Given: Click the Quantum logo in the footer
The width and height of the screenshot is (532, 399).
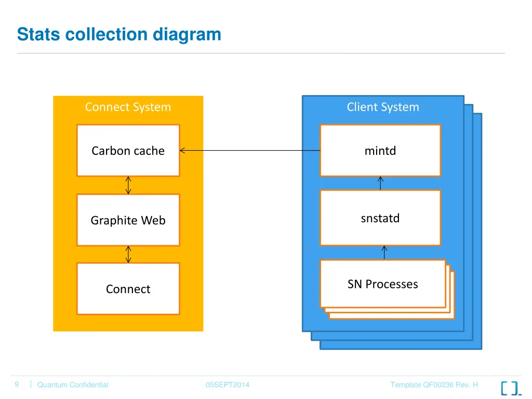Looking at the screenshot, I should click(x=510, y=388).
